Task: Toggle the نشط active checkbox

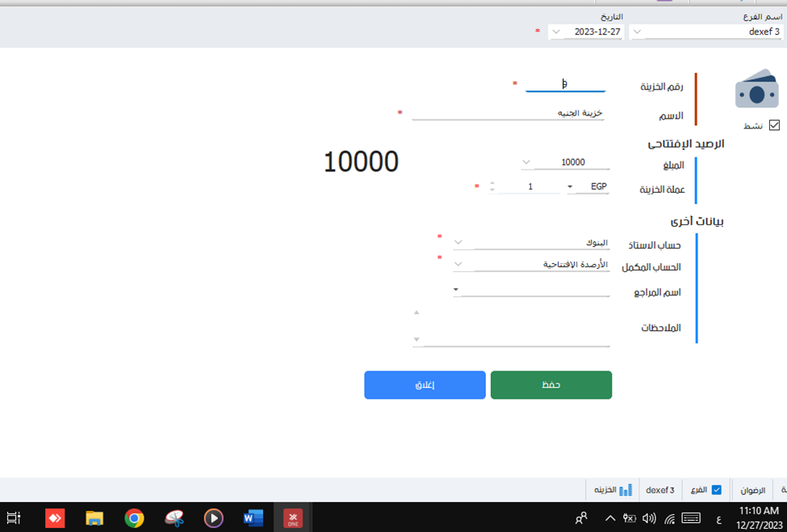Action: [774, 125]
